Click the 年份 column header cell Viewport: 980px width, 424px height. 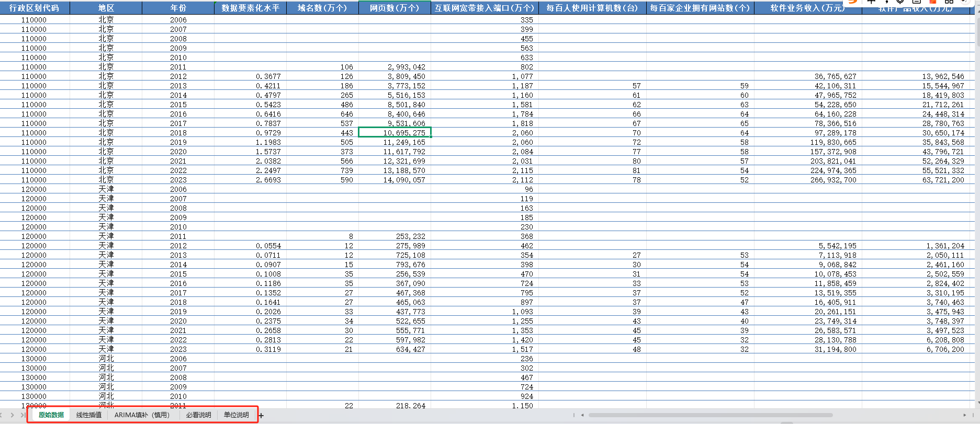click(x=178, y=8)
